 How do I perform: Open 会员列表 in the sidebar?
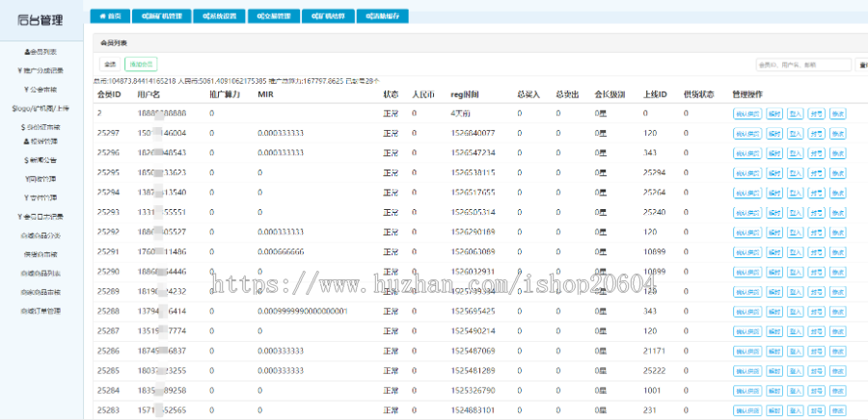tap(41, 52)
